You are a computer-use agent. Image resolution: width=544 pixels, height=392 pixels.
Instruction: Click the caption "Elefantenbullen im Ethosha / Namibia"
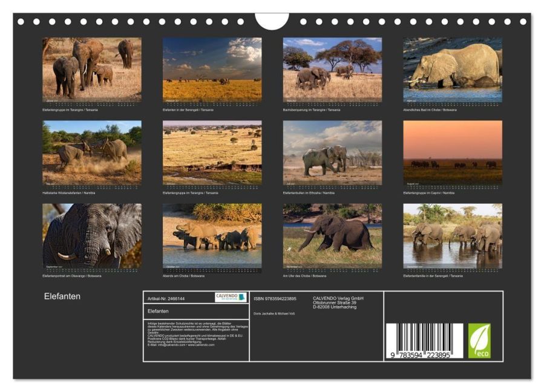point(309,193)
